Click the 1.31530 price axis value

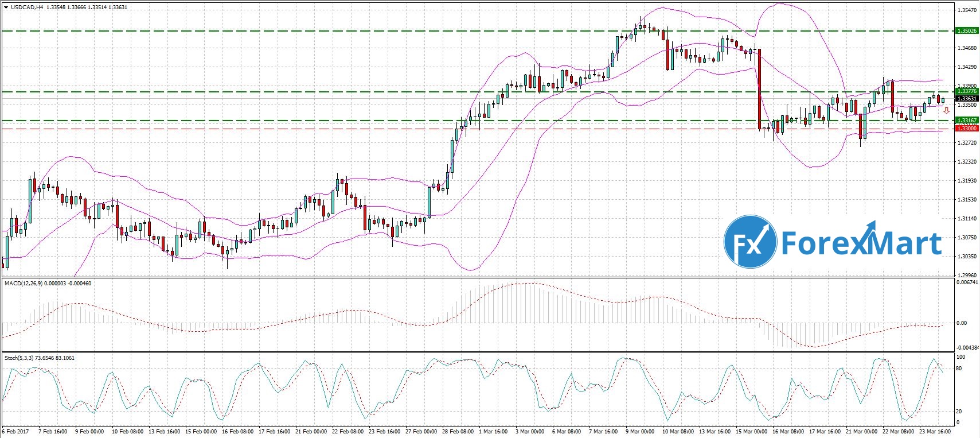point(967,200)
